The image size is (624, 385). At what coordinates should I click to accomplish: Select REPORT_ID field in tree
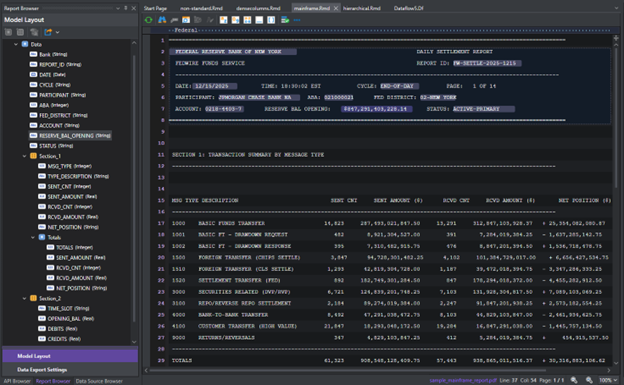pos(56,64)
